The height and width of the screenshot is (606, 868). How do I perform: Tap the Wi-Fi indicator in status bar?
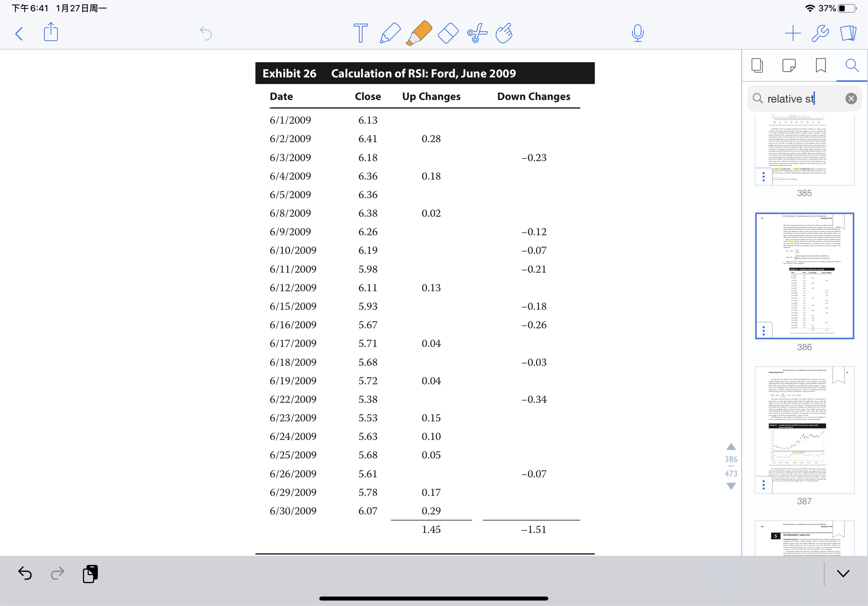click(809, 8)
